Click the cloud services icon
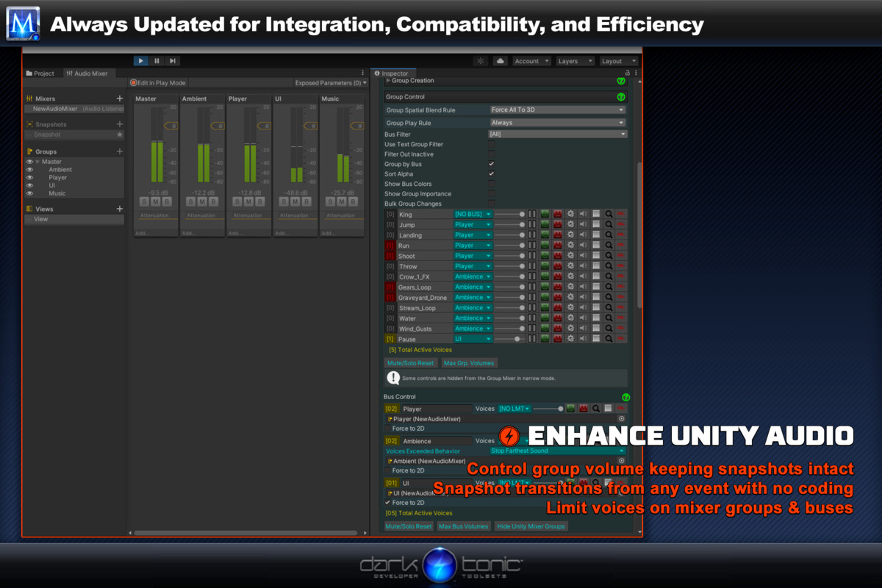This screenshot has width=882, height=588. [x=500, y=61]
